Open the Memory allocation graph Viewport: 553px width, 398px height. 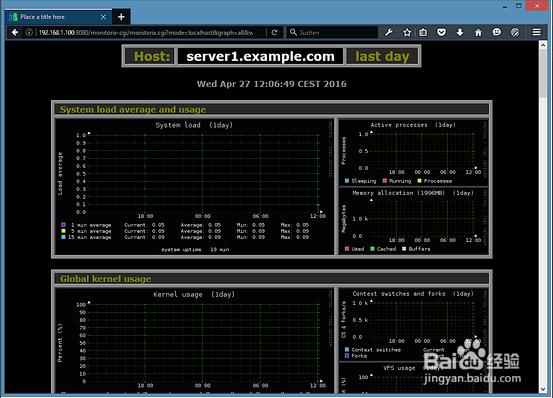point(413,221)
